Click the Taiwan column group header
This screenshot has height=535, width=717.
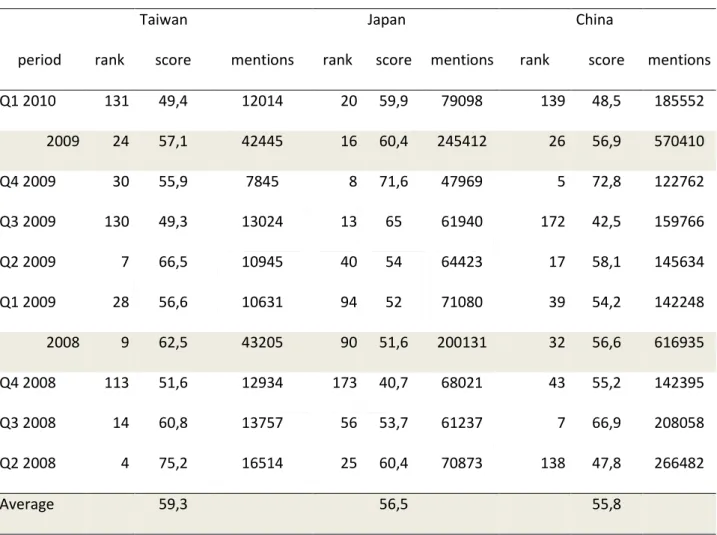coord(163,20)
